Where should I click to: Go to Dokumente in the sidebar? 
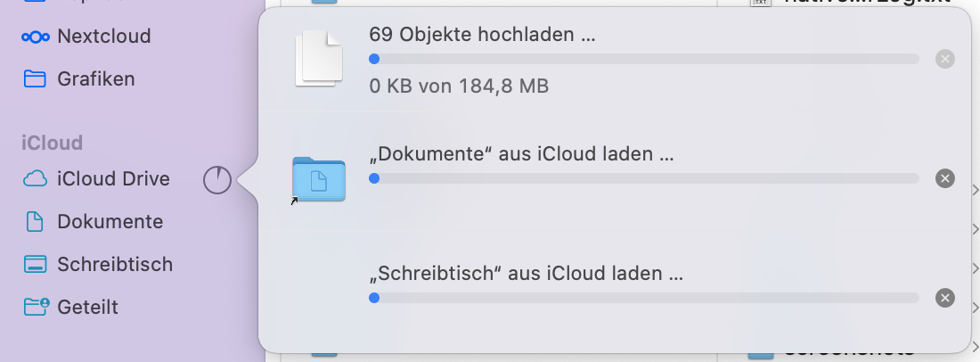pos(109,221)
